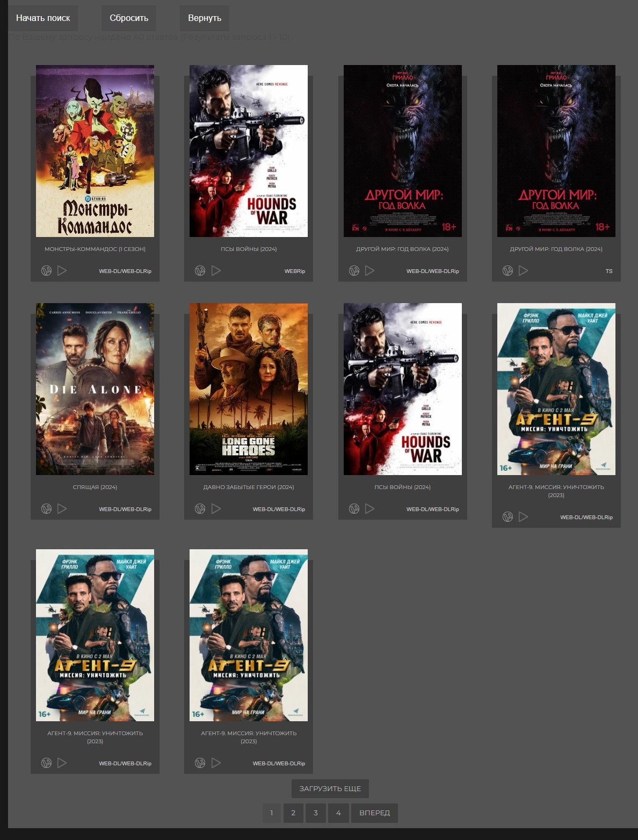The height and width of the screenshot is (840, 638).
Task: Play icon under Давно забытые герои
Action: [216, 509]
